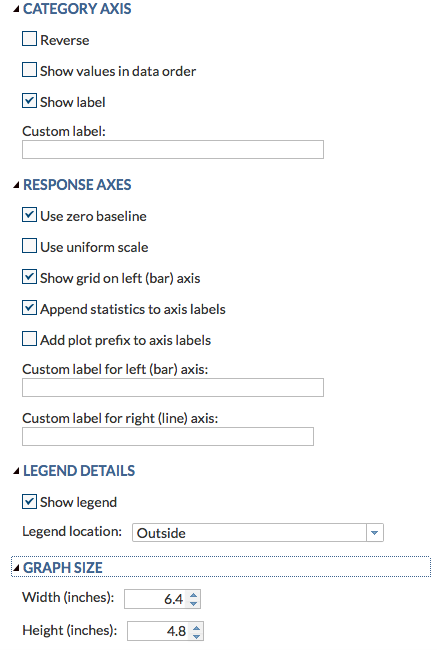Collapse the GRAPH SIZE section
Image resolution: width=437 pixels, height=650 pixels.
tap(16, 568)
